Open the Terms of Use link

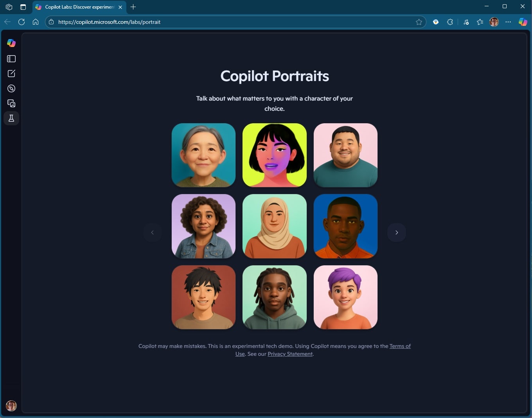tap(400, 346)
